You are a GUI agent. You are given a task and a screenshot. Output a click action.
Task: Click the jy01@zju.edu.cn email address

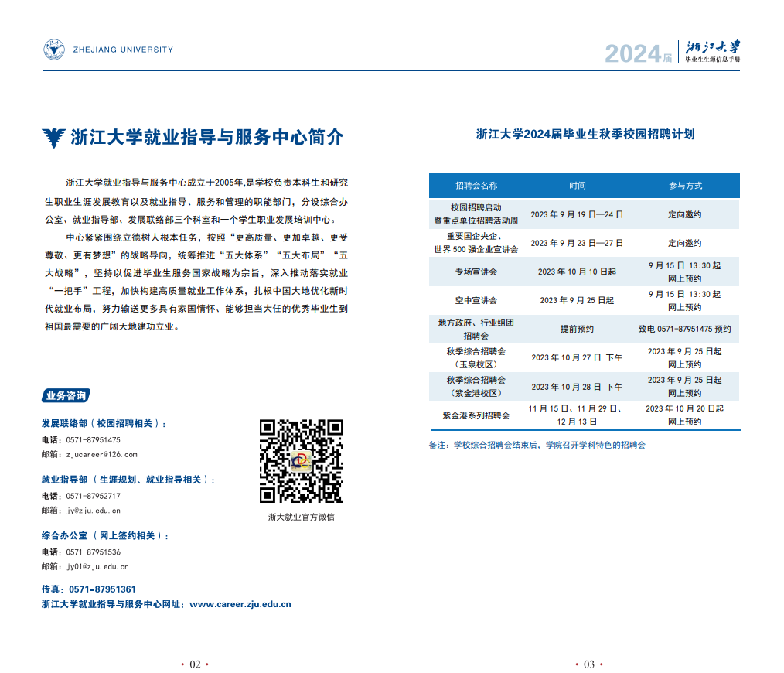click(x=97, y=566)
